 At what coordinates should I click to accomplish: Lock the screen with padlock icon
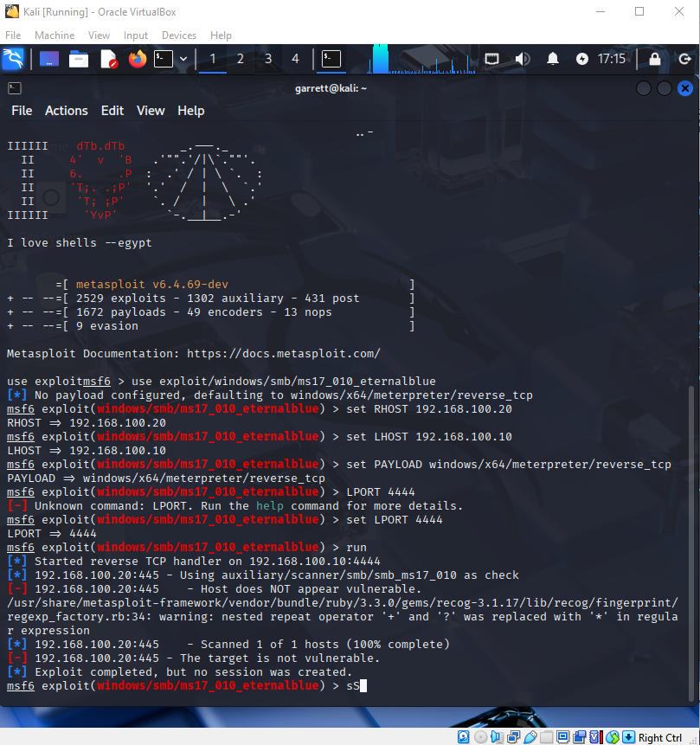(655, 59)
